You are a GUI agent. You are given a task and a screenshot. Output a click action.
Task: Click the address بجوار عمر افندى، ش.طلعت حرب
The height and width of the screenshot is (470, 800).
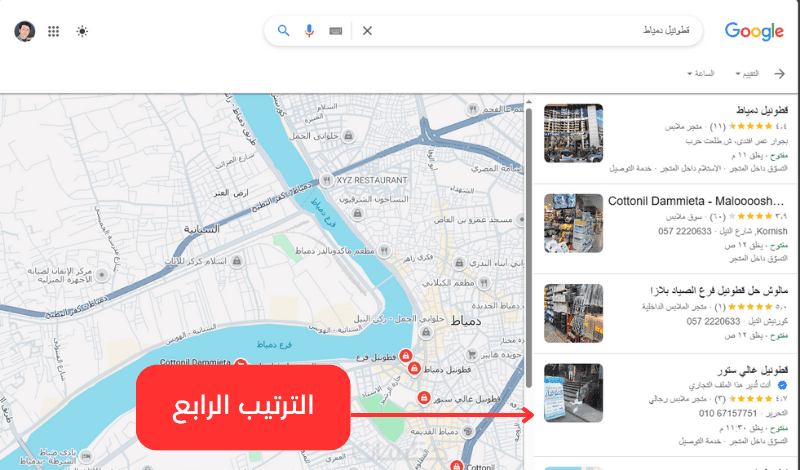coord(736,140)
